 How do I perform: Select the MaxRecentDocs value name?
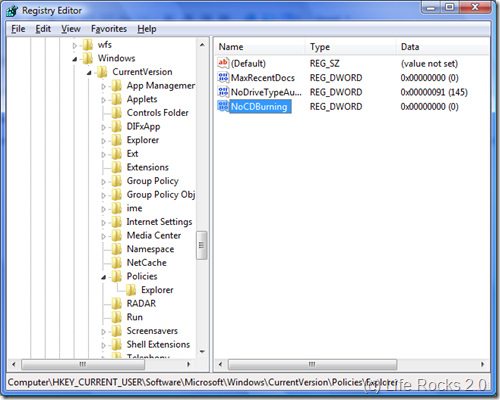tap(263, 78)
